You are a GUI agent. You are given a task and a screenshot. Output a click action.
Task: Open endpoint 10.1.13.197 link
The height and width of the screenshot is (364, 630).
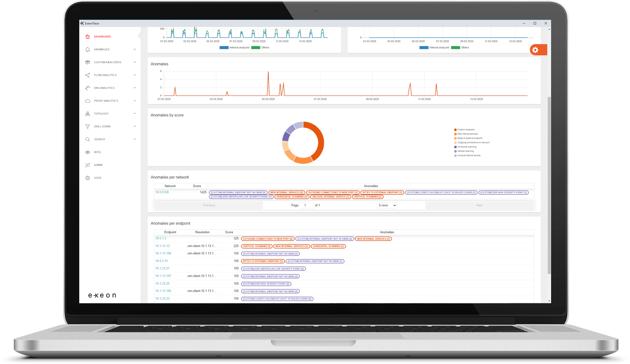[163, 276]
